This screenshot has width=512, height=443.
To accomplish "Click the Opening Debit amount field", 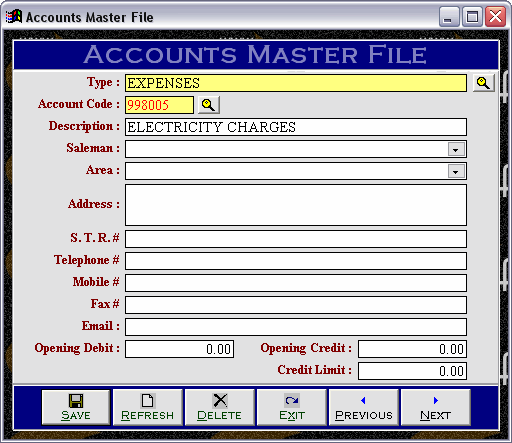I will pyautogui.click(x=180, y=349).
